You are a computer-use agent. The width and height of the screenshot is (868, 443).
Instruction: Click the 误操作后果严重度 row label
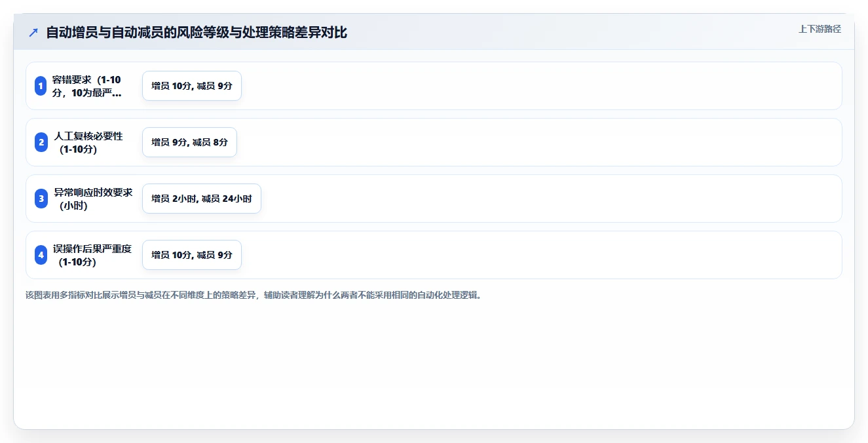[92, 255]
